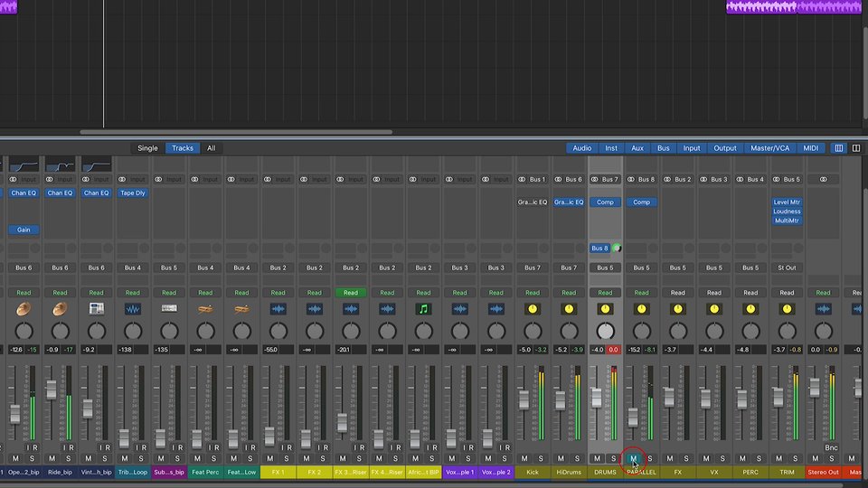Click the cymbal icon on the Ope..2_bip strip
The height and width of the screenshot is (488, 868).
tap(24, 309)
